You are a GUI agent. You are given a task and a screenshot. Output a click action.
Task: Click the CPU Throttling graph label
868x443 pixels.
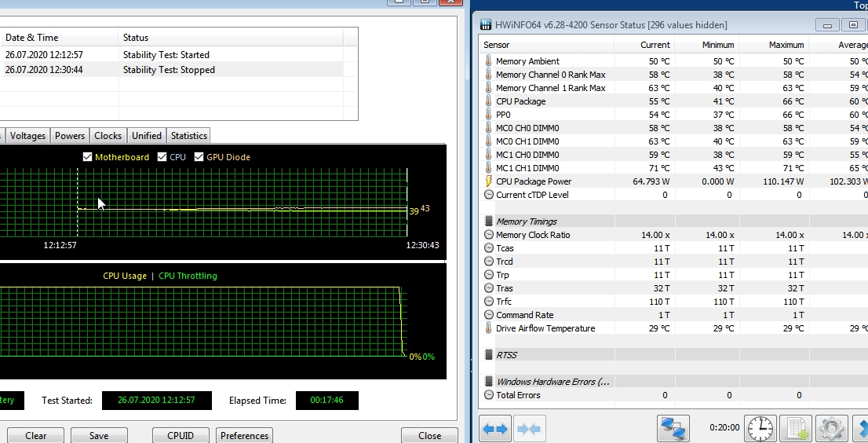click(x=188, y=276)
